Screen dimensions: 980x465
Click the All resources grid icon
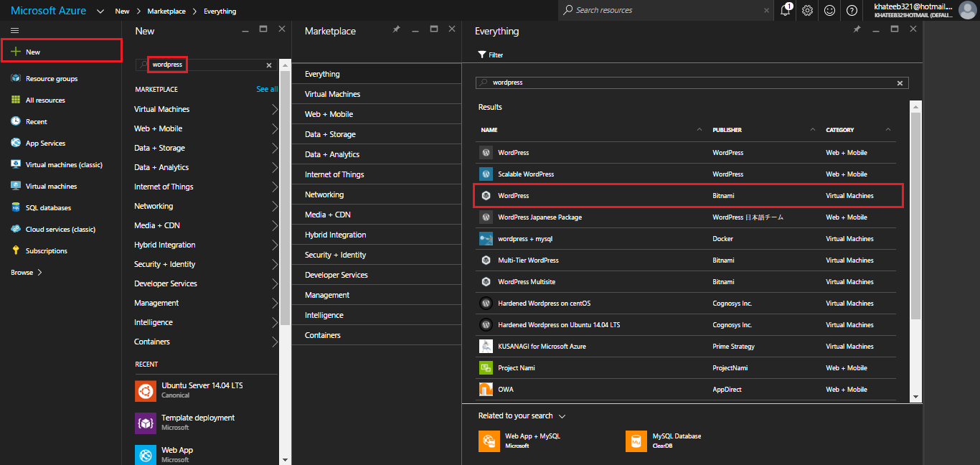[16, 100]
